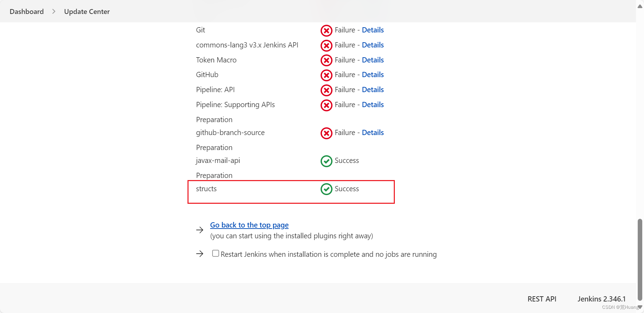
Task: Open Details for the Git failure
Action: [x=373, y=30]
